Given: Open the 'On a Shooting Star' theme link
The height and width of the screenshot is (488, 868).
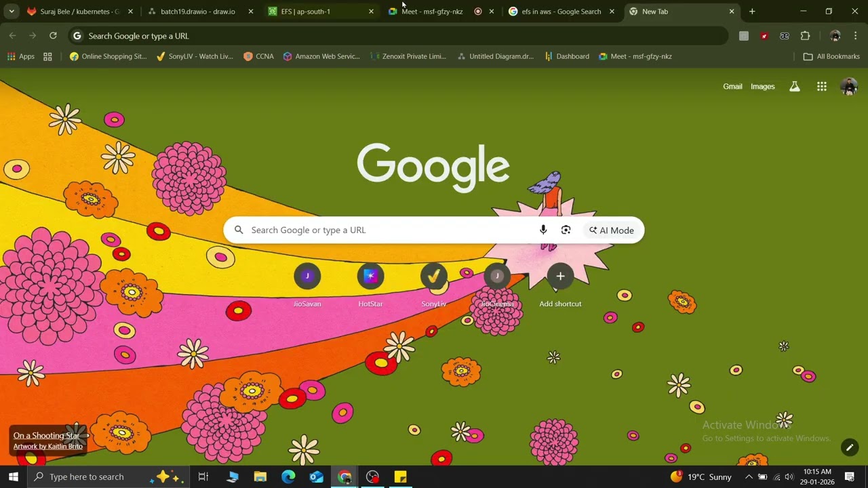Looking at the screenshot, I should [x=46, y=436].
